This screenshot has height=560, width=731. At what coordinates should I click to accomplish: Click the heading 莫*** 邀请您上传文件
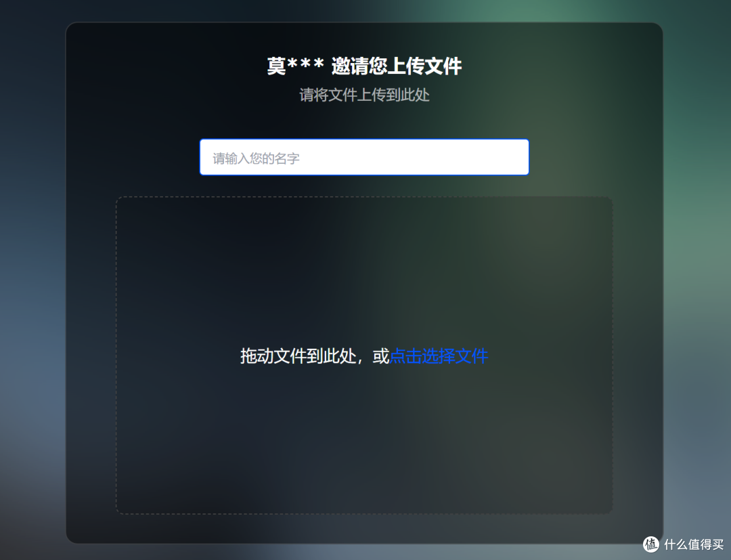pos(364,66)
